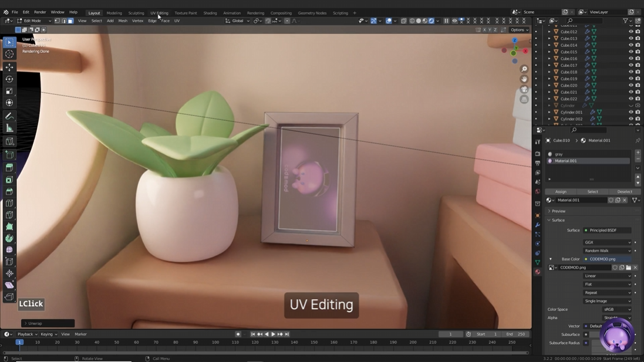Open the Object Data properties tab icon
Image resolution: width=644 pixels, height=362 pixels.
tap(538, 262)
